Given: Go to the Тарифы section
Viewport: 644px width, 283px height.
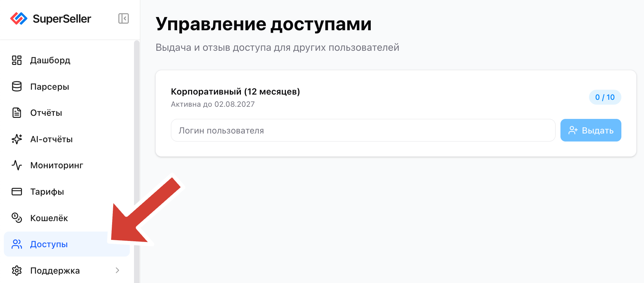Looking at the screenshot, I should point(67,192).
